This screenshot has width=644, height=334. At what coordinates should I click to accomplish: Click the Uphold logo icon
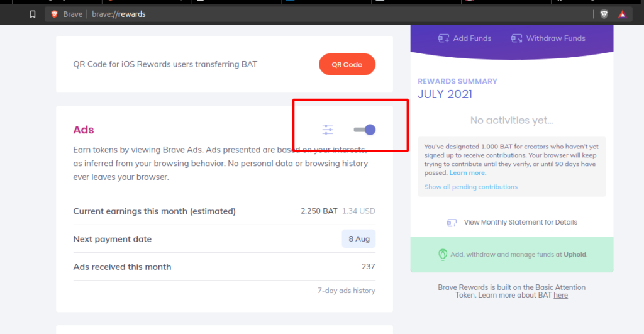click(x=443, y=254)
